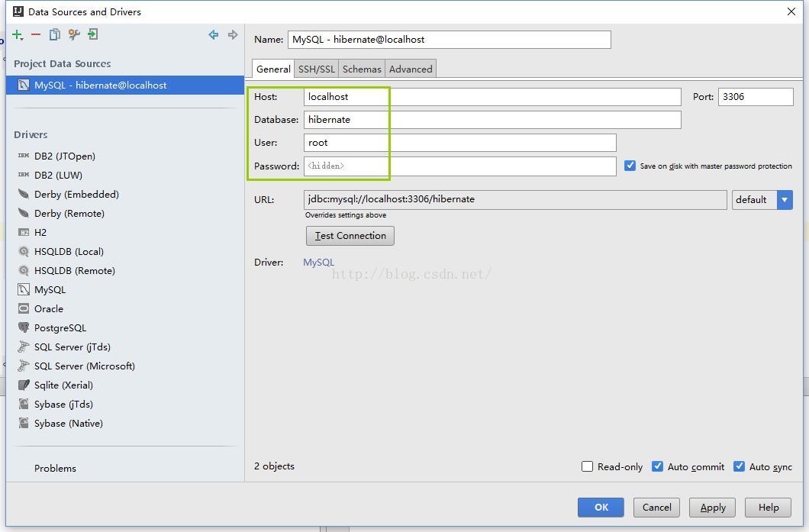Select MySQL - hibernate@localhost data source

[x=125, y=85]
